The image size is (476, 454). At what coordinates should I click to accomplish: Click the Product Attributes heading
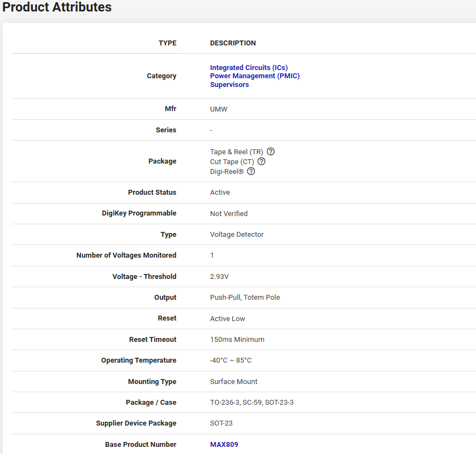pos(57,8)
